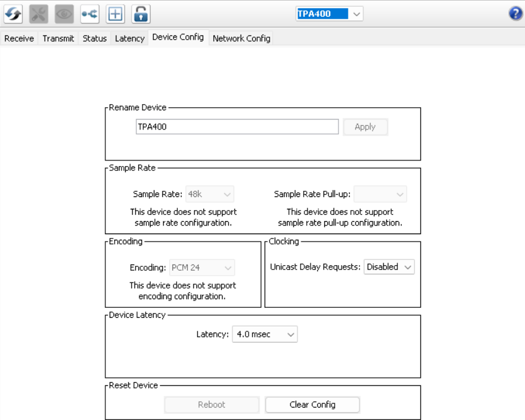Image resolution: width=525 pixels, height=420 pixels.
Task: Expand the Unicast Delay Requests dropdown
Action: (389, 267)
